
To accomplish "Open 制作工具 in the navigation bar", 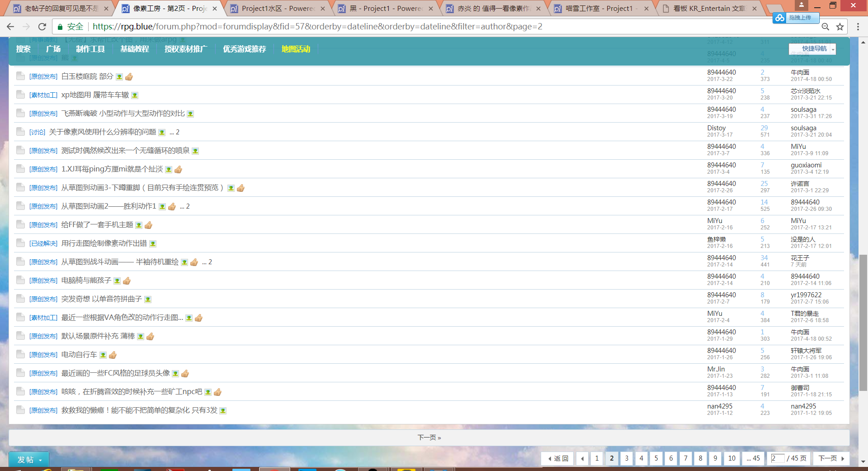I will coord(90,49).
